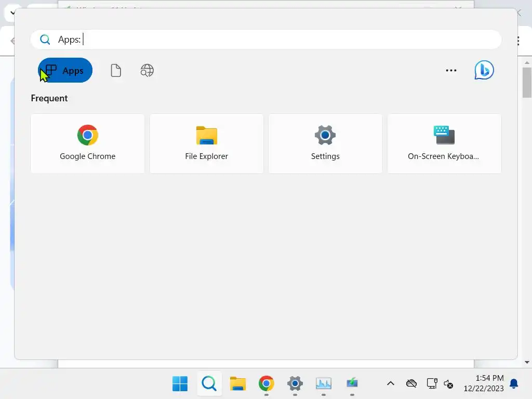Click the magnifier icon in search box
Viewport: 532px width, 399px height.
(45, 39)
